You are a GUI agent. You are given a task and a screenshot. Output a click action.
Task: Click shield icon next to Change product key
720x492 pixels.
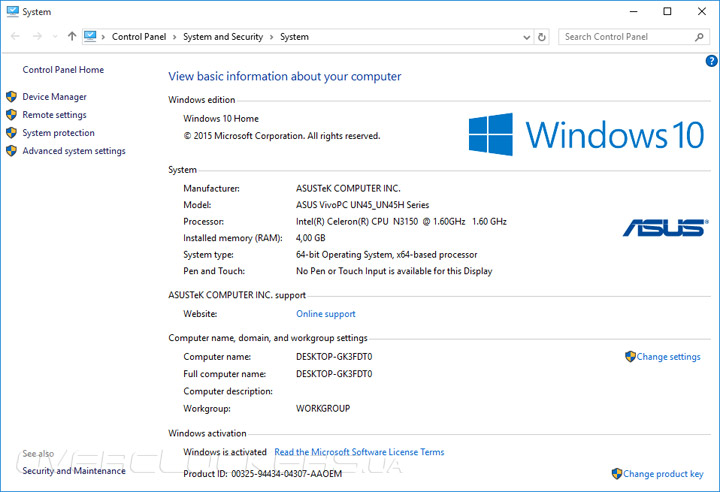(617, 474)
